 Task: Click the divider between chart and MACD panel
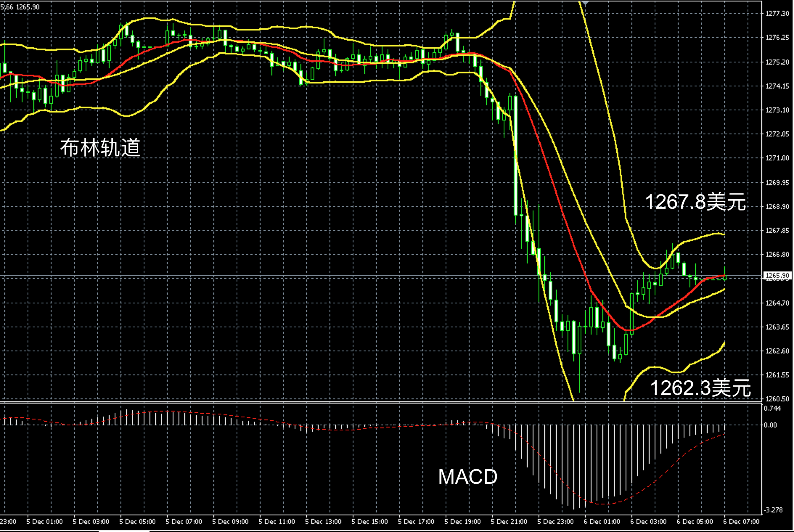coord(363,402)
